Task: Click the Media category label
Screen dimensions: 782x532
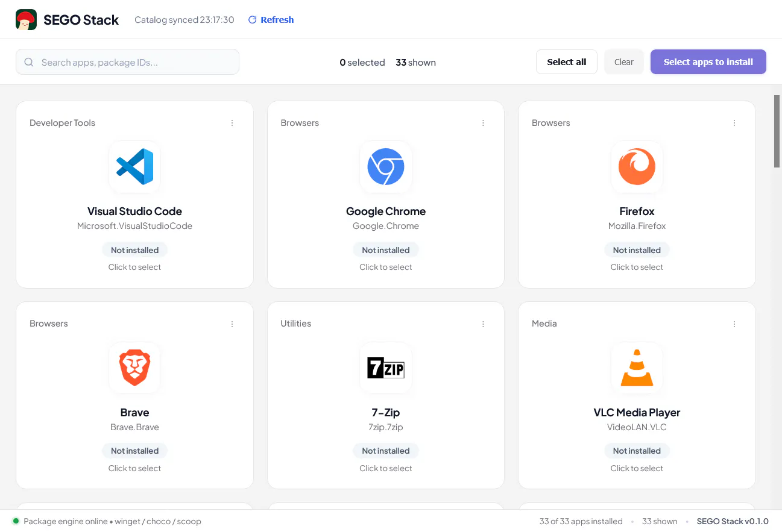Action: (x=544, y=324)
